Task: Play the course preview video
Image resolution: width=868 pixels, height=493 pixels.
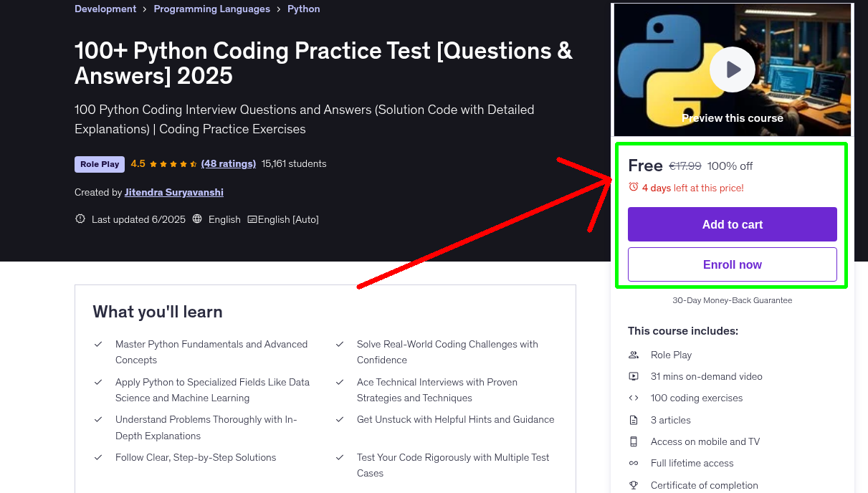Action: click(732, 70)
